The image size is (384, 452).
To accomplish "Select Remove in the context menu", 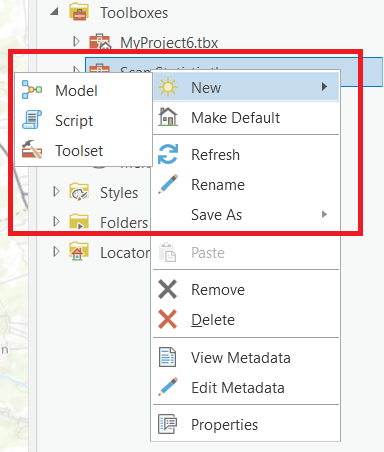I will pyautogui.click(x=246, y=289).
